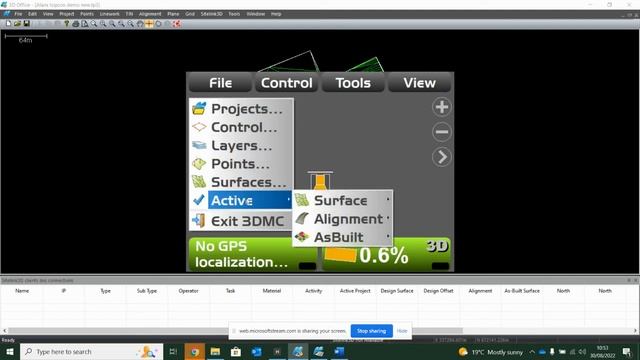Select Points... in the File dropdown
Viewport: 640px width, 360px height.
coord(241,164)
